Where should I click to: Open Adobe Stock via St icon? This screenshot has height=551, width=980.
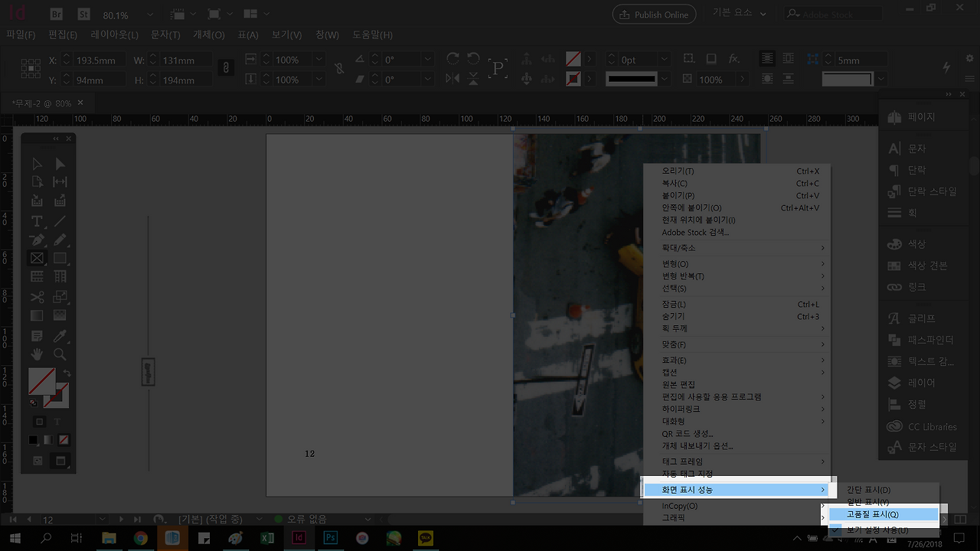point(83,15)
